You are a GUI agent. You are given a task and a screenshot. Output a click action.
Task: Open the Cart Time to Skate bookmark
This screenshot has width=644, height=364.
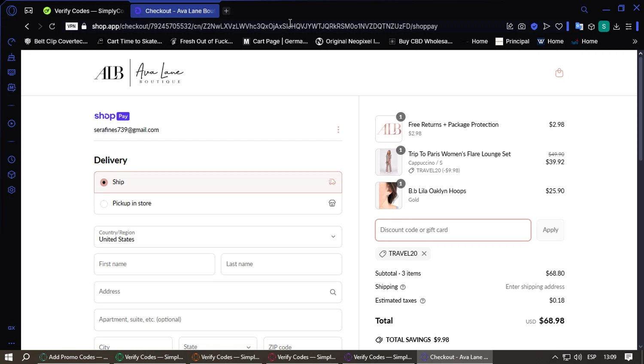click(x=130, y=42)
